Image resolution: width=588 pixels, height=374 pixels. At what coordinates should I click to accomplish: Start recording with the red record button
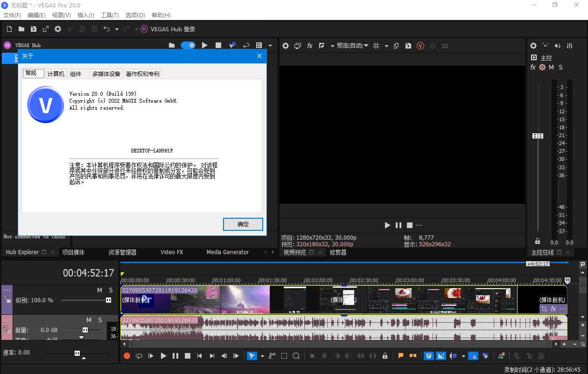(126, 356)
